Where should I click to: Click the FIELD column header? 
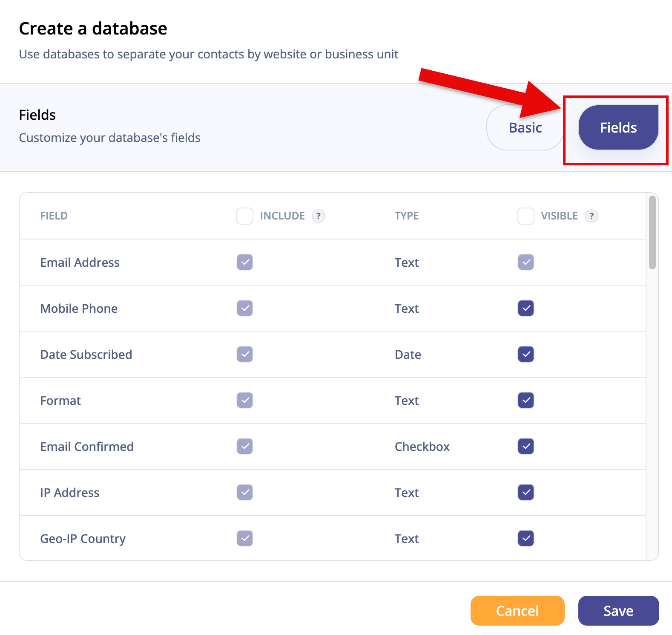[54, 216]
